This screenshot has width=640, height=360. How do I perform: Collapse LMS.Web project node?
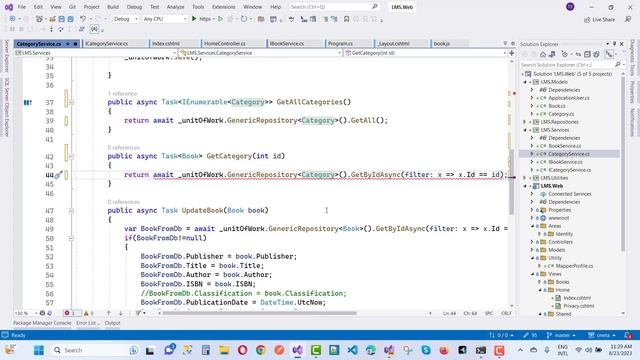point(525,186)
